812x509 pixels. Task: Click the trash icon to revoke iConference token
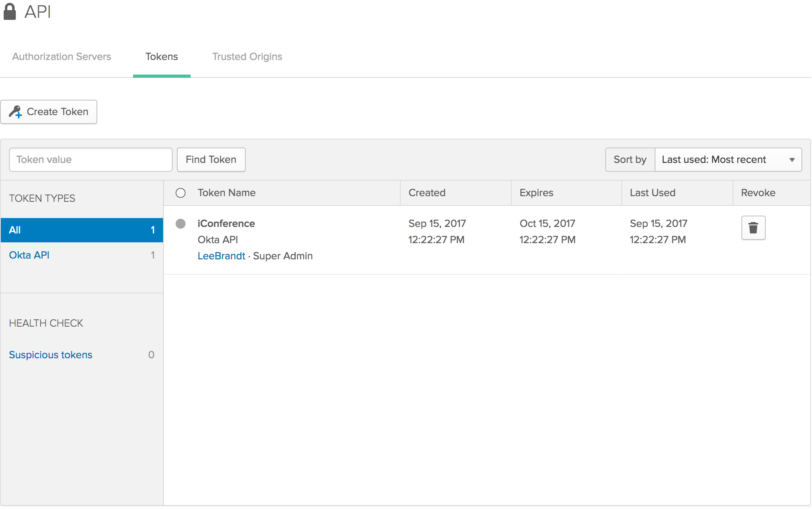(753, 228)
